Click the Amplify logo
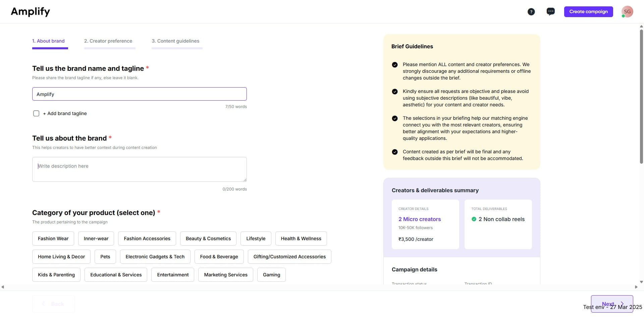The width and height of the screenshot is (644, 317). click(30, 11)
